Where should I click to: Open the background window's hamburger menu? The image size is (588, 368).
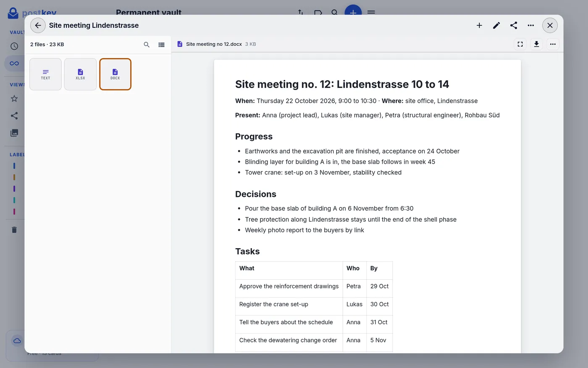371,12
